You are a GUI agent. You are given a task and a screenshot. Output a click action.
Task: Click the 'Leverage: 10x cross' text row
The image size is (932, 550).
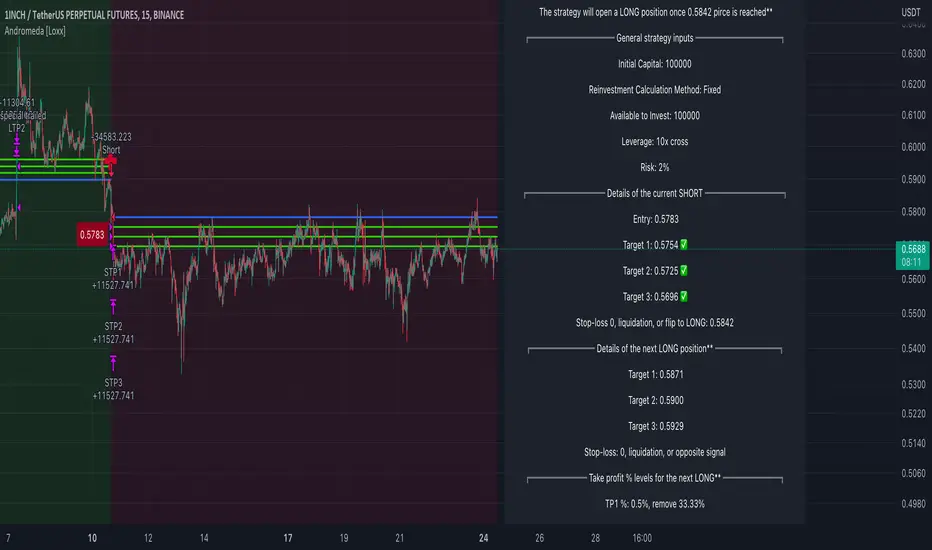point(654,142)
